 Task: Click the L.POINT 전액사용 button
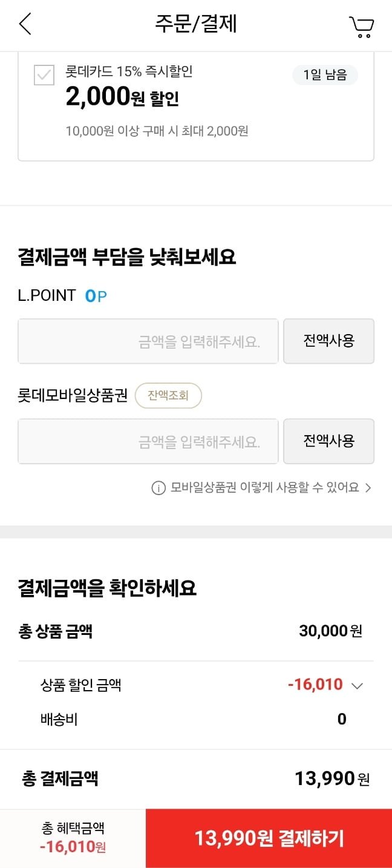click(x=328, y=341)
